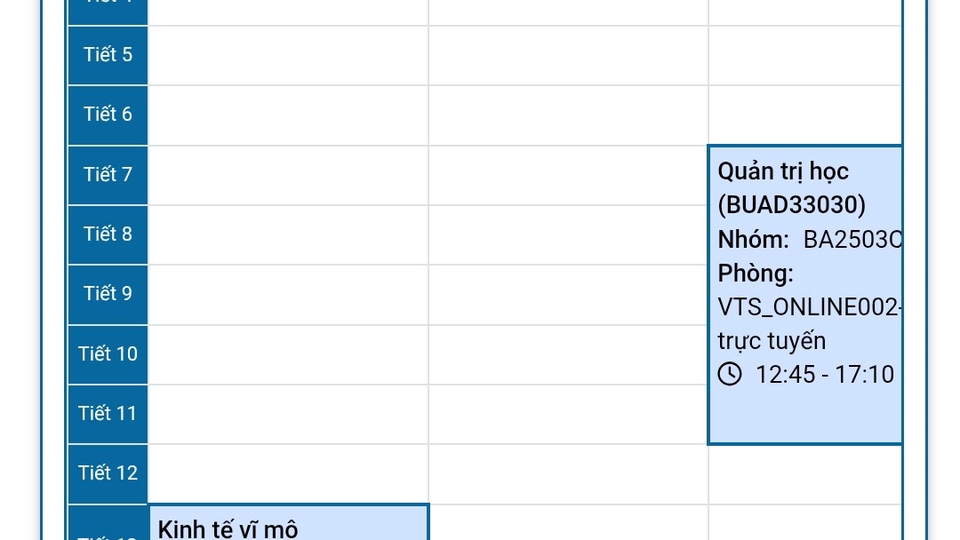Click the Tiết 7 period label
Screen dimensions: 960x540
coord(108,174)
